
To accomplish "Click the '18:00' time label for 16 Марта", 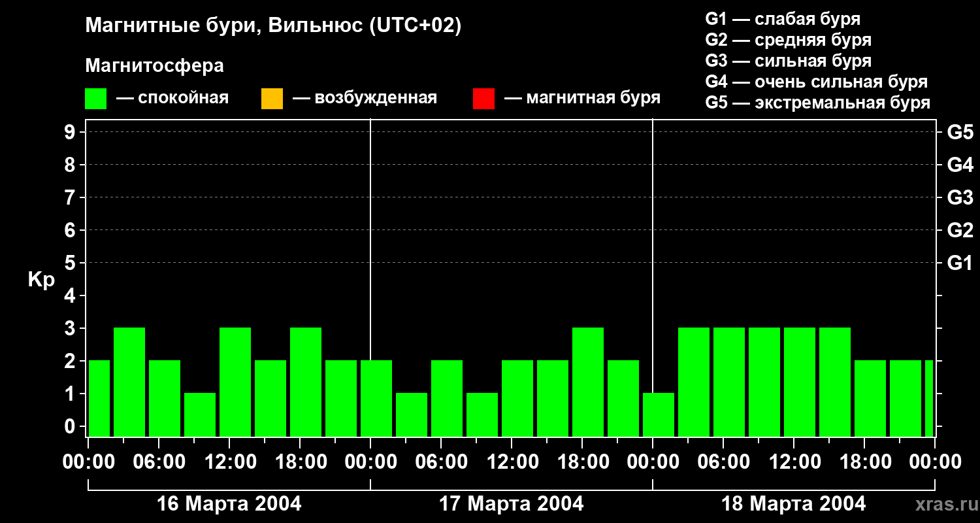I will [300, 462].
